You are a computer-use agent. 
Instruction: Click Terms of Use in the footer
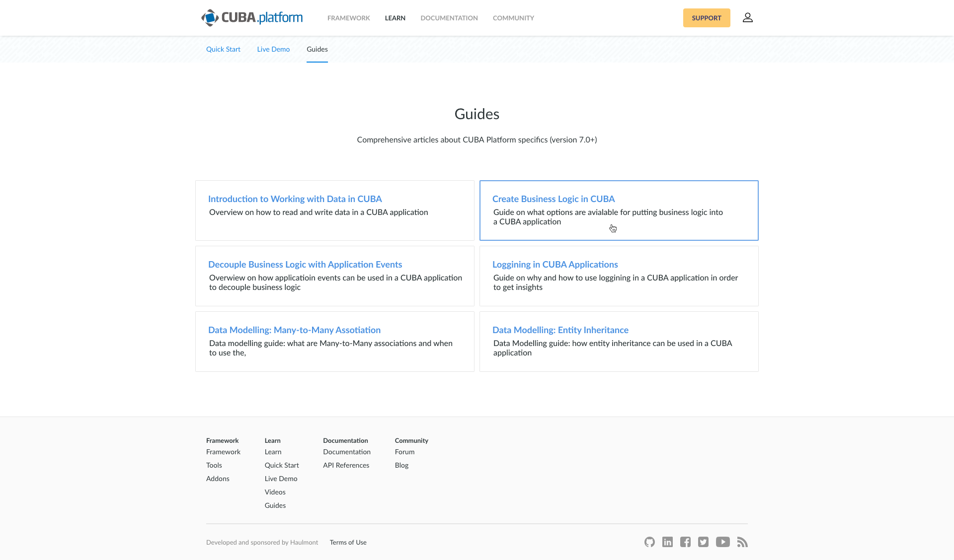[x=348, y=542]
